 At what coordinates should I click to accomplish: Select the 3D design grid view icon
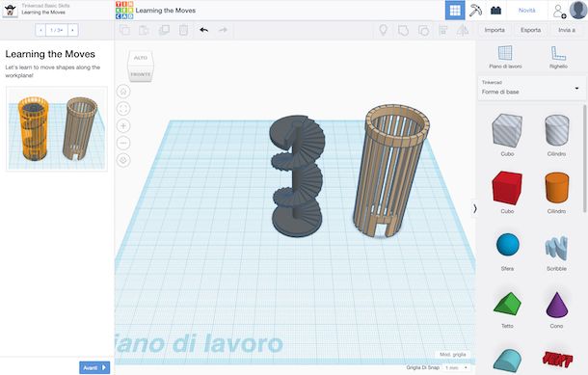click(455, 11)
